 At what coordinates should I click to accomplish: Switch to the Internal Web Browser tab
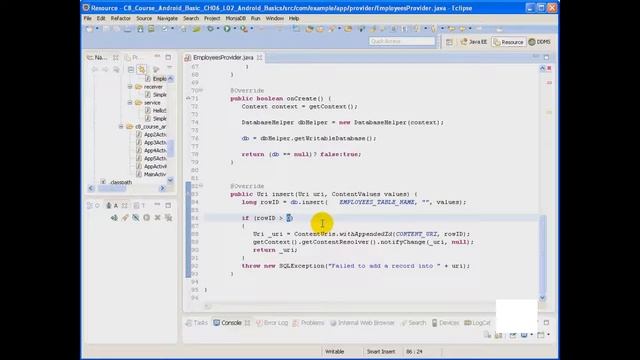point(362,323)
